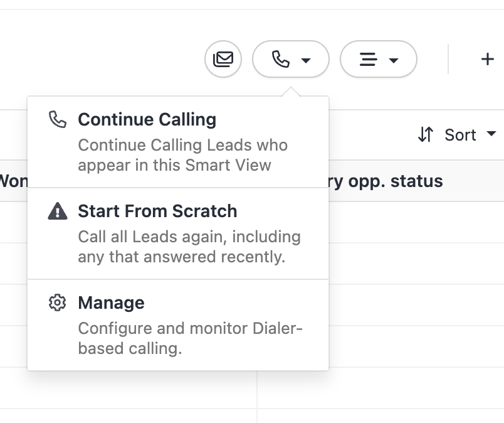Click the partially hidden 'Won' column header
Image resolution: width=504 pixels, height=423 pixels.
(13, 181)
